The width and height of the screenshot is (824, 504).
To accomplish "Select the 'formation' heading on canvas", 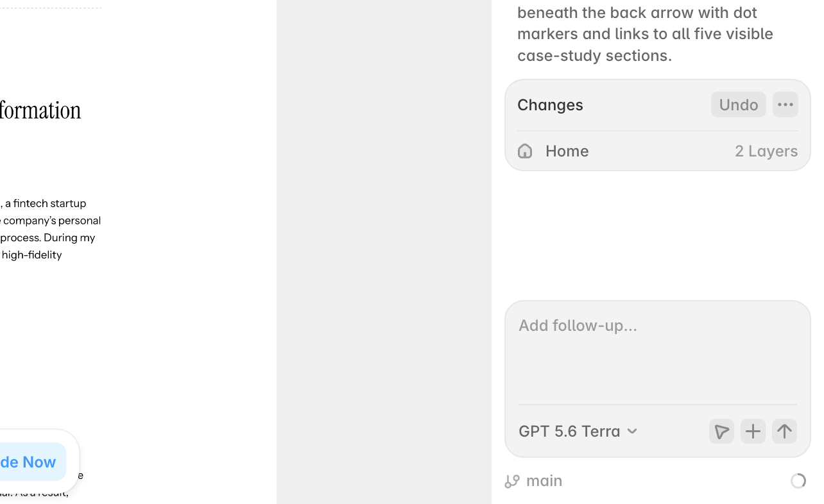I will [x=40, y=110].
